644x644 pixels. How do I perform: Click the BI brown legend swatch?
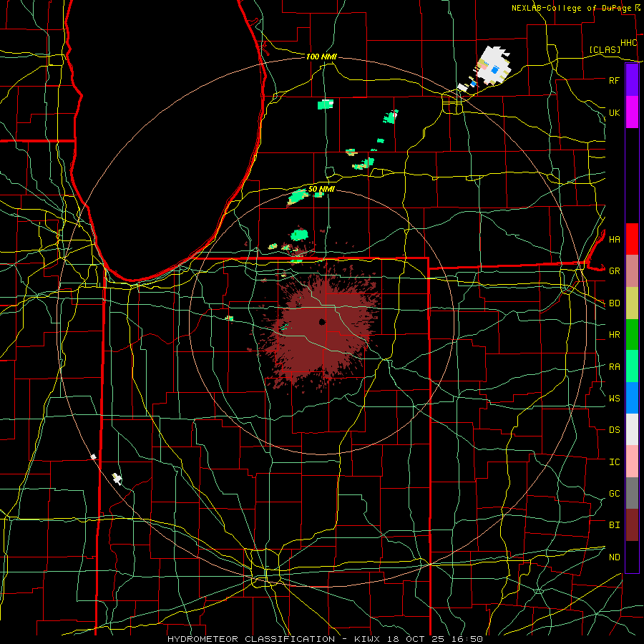632,525
